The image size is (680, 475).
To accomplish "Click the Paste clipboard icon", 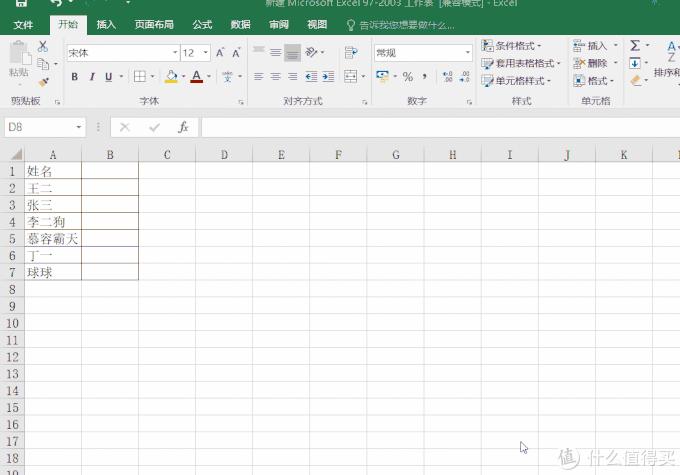I will (19, 53).
